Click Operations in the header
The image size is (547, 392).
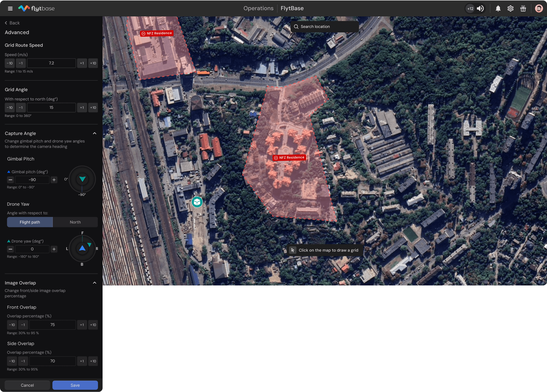258,8
